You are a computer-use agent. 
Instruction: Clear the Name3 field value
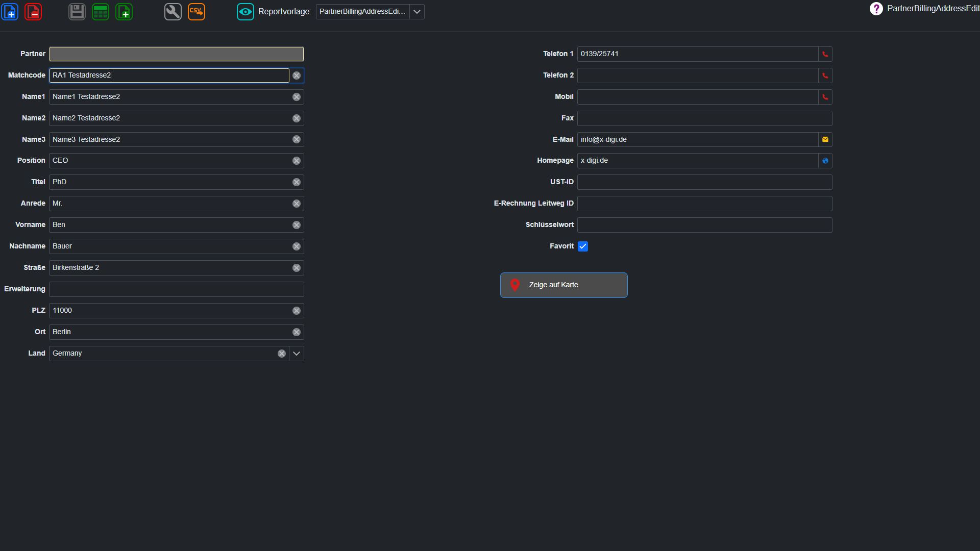pyautogui.click(x=297, y=139)
